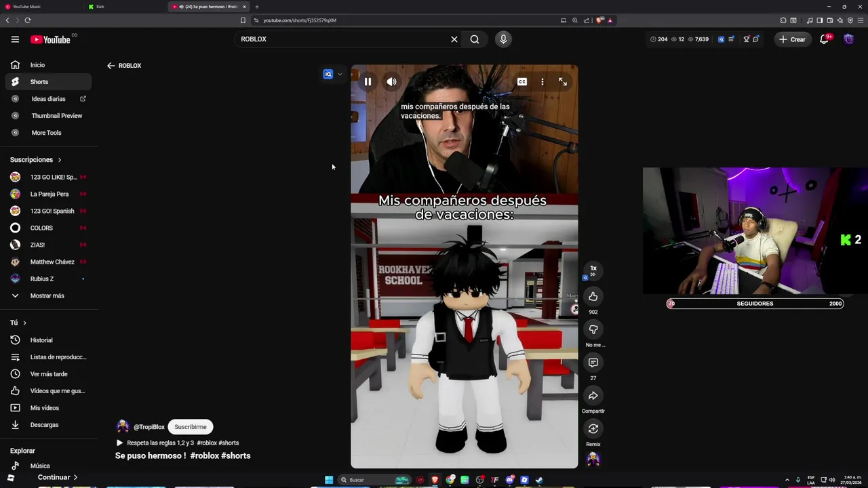Select Shorts in the sidebar
This screenshot has height=488, width=868.
point(48,82)
